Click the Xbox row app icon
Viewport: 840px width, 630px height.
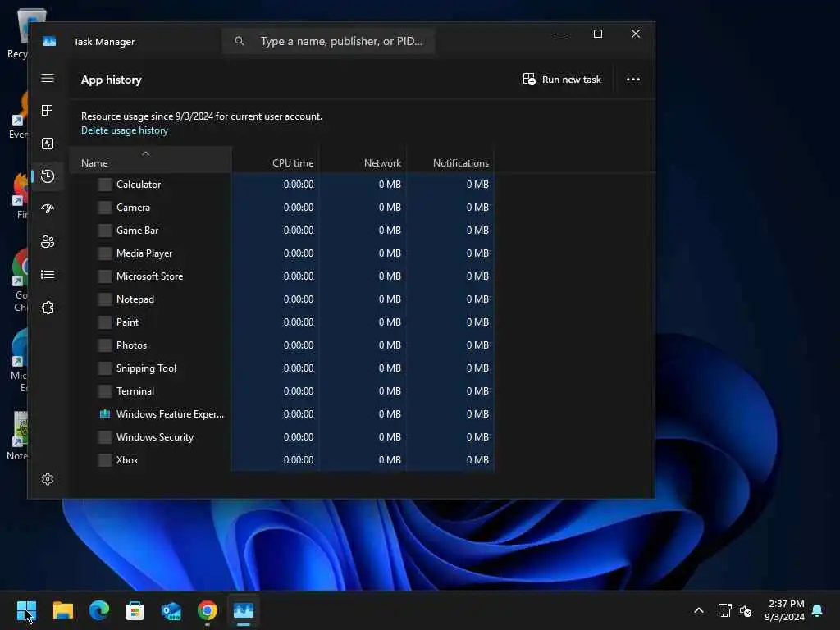point(105,460)
